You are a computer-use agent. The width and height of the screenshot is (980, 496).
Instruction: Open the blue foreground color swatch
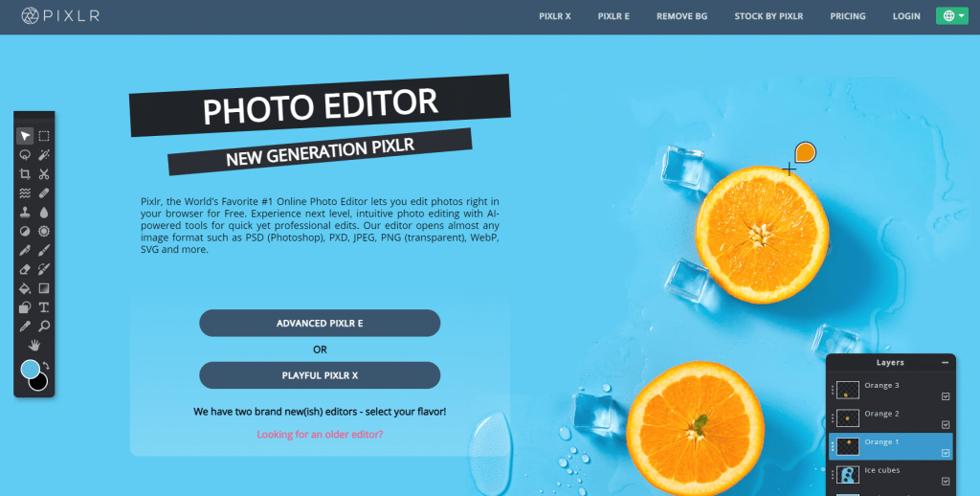[30, 369]
